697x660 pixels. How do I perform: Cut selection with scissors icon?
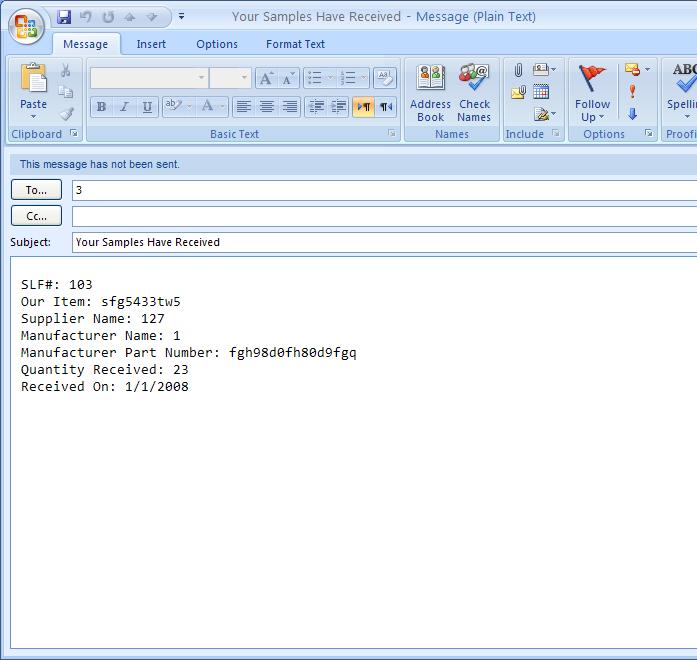pos(66,70)
